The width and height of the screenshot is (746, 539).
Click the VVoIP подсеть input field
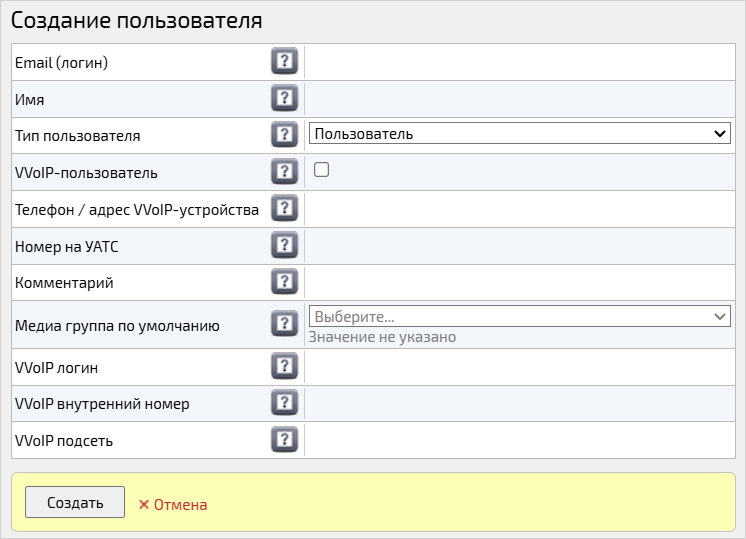(x=520, y=440)
